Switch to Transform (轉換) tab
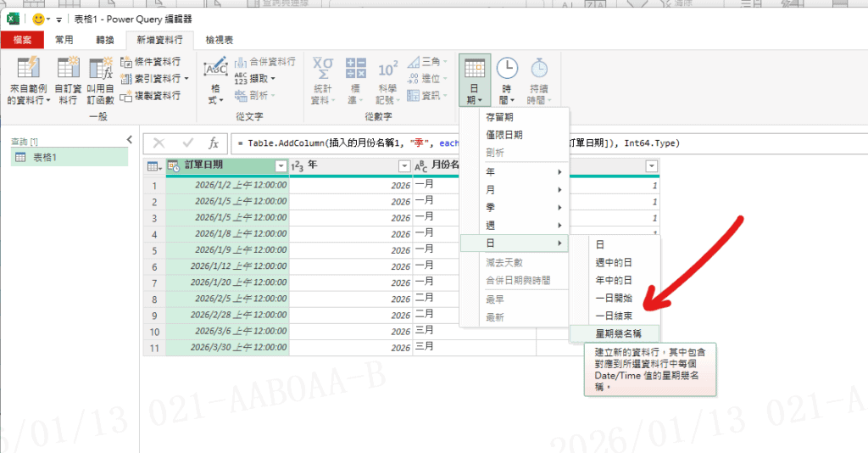 tap(104, 40)
